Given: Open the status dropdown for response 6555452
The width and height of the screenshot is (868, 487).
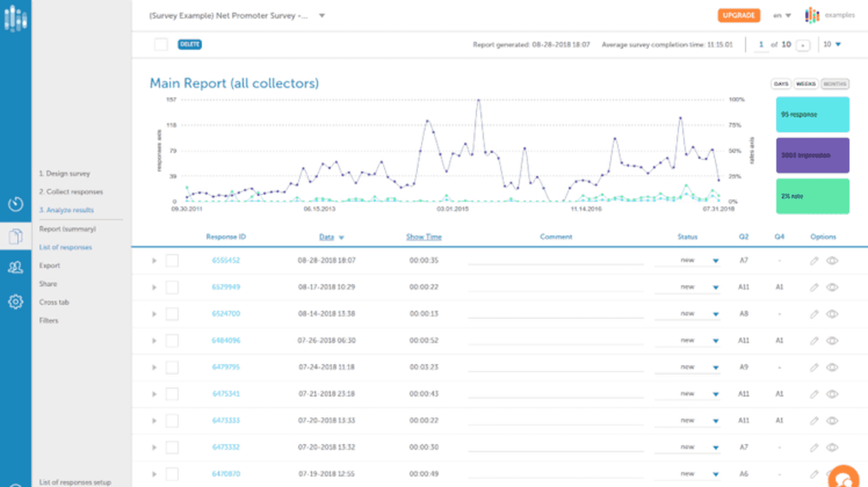Looking at the screenshot, I should click(716, 260).
